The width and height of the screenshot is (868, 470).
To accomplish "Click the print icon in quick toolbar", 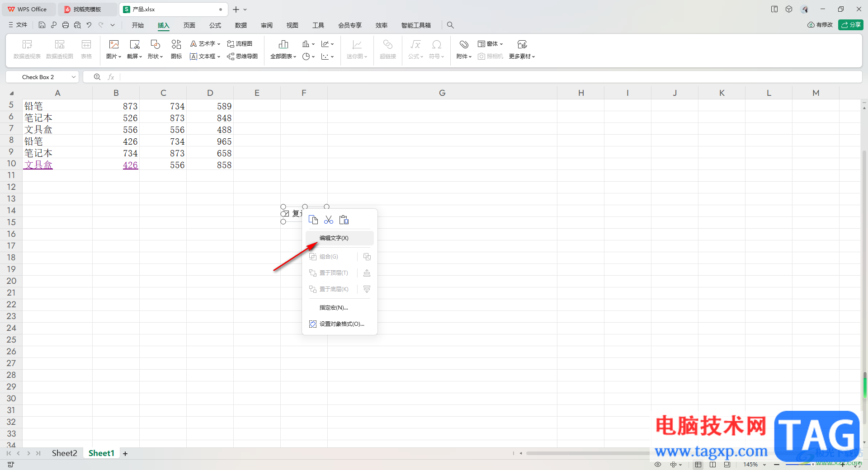I will [66, 25].
